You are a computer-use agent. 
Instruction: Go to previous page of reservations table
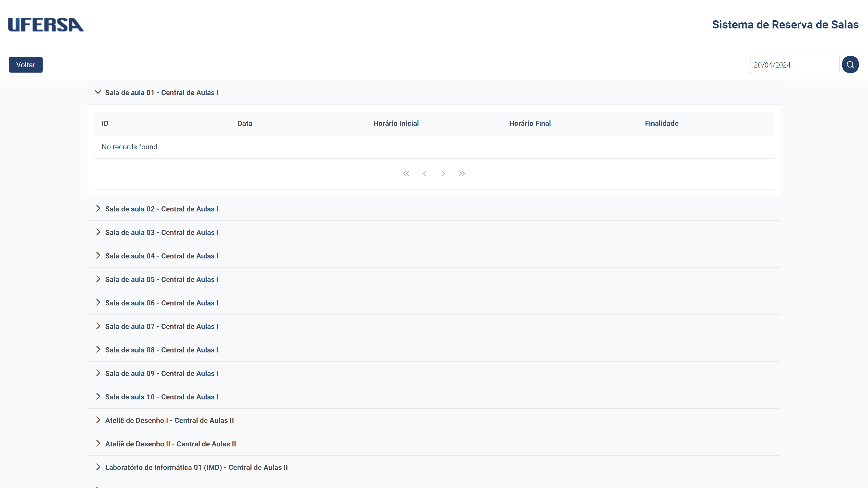click(x=425, y=174)
